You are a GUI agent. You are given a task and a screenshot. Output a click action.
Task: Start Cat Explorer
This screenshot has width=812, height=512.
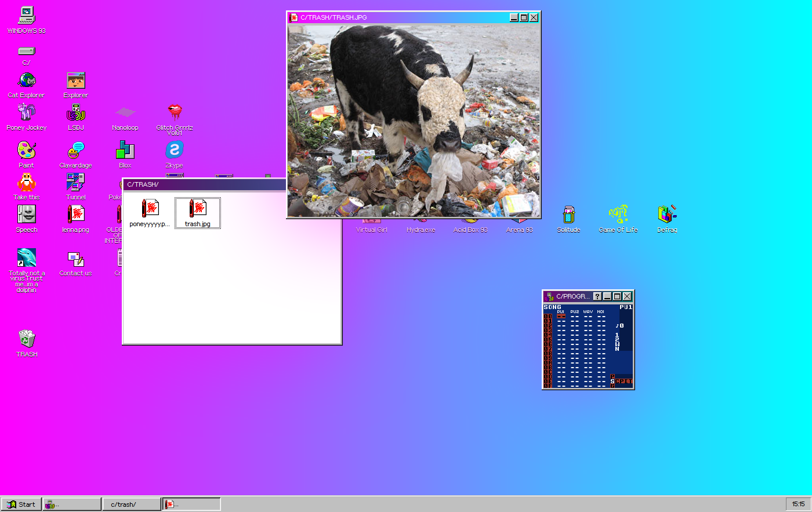coord(26,80)
